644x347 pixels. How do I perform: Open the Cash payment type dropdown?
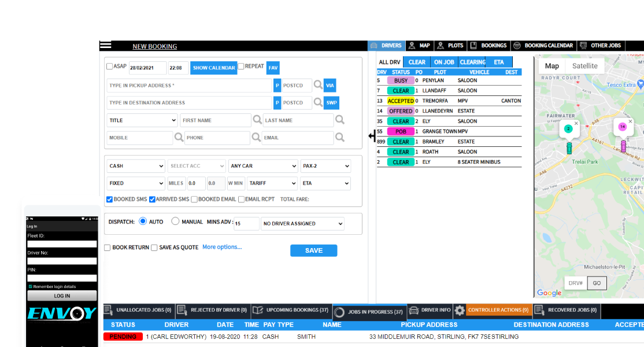click(136, 166)
